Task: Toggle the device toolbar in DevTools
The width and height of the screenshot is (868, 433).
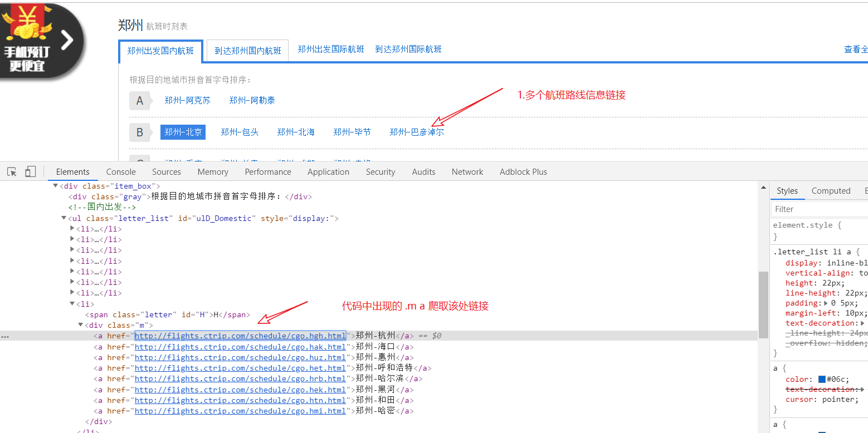Action: [x=30, y=171]
